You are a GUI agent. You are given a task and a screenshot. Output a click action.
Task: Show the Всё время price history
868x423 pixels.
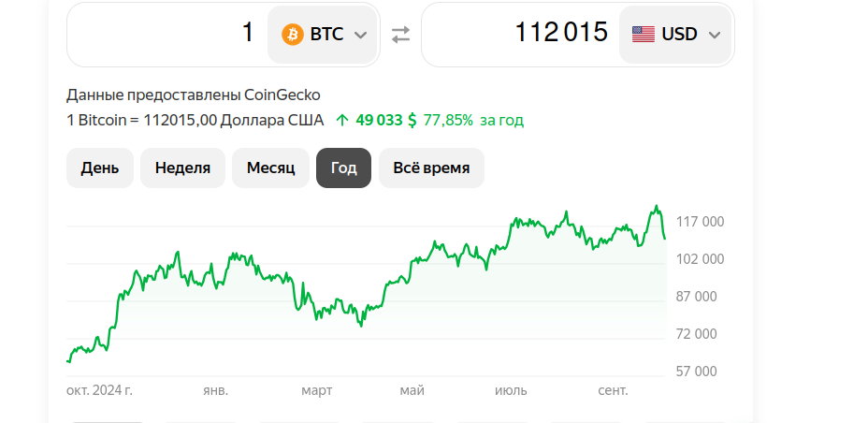click(x=431, y=168)
